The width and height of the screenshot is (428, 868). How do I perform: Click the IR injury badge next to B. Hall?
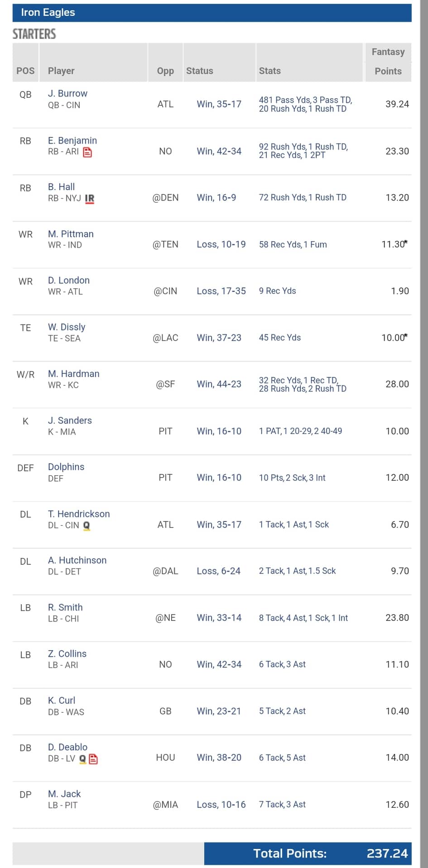pos(90,199)
